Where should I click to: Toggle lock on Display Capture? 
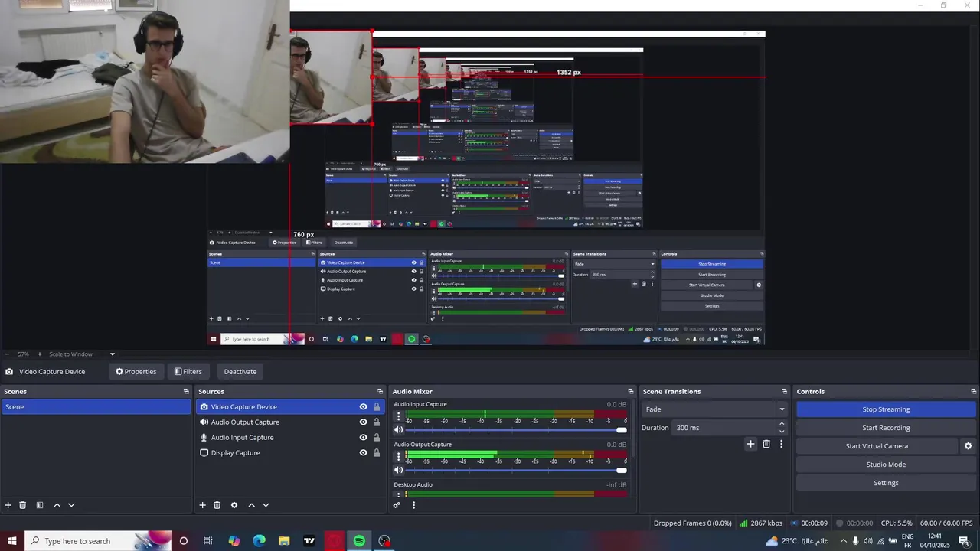[377, 453]
